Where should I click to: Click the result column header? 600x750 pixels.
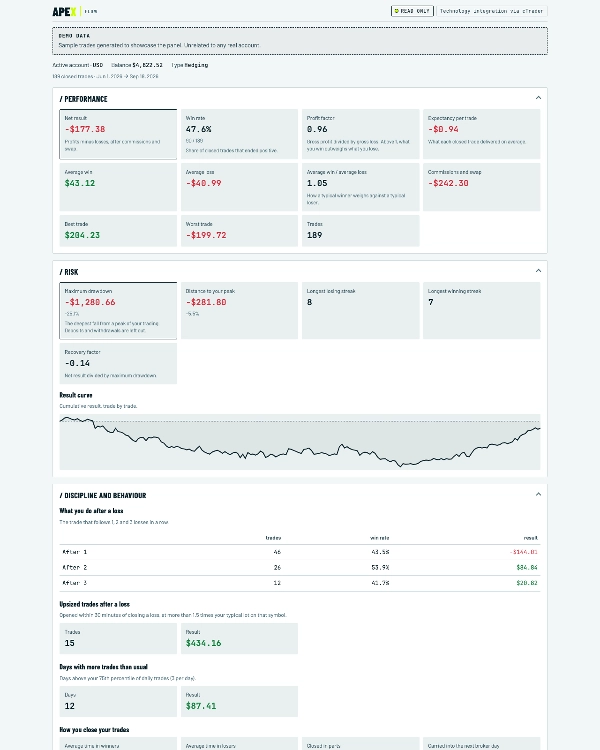pos(531,538)
